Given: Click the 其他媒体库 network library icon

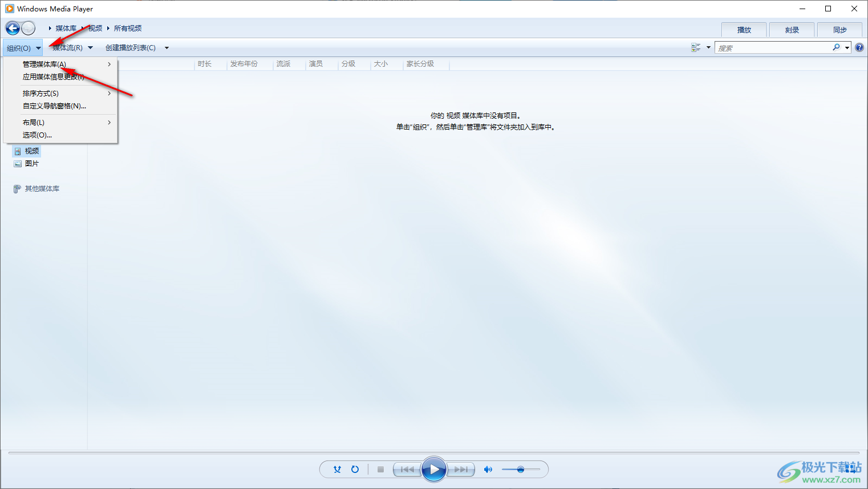Looking at the screenshot, I should [x=17, y=189].
